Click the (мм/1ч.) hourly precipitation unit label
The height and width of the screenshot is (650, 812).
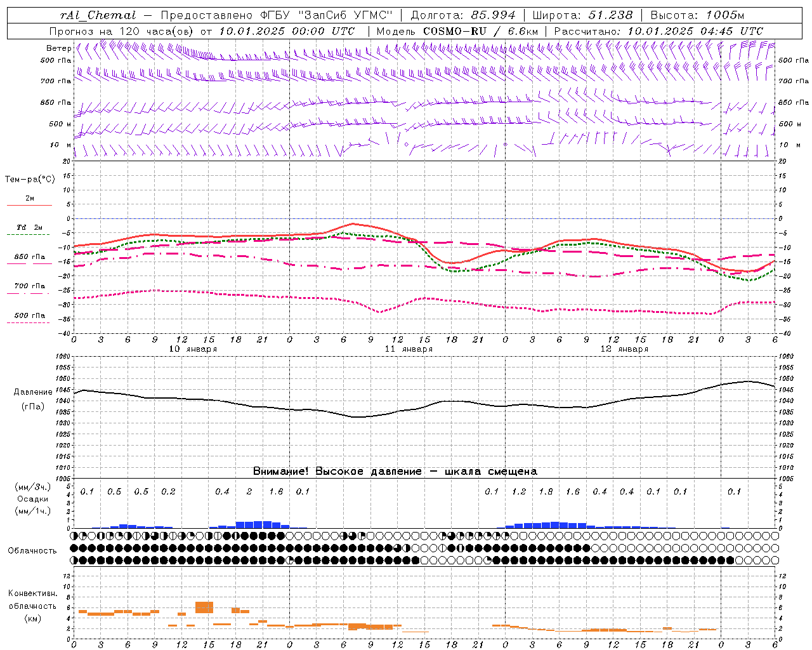32,511
